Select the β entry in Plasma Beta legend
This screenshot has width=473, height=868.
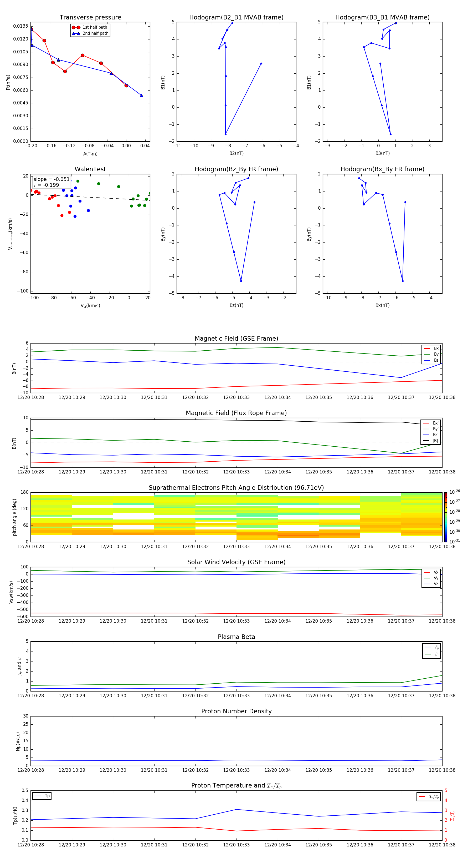pos(431,654)
